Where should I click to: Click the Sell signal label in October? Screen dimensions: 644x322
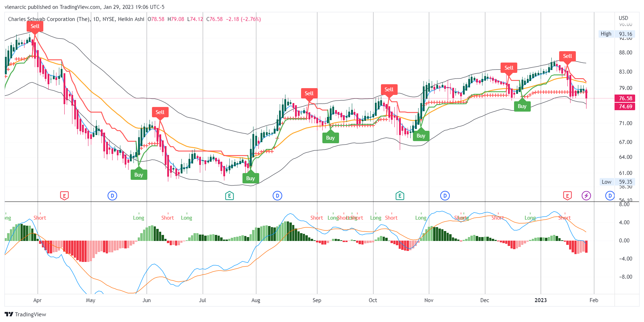click(389, 90)
